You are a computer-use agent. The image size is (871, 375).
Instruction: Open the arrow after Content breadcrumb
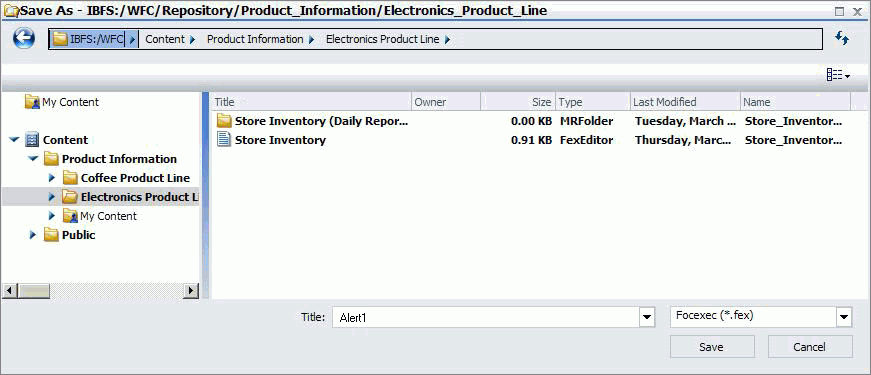click(192, 39)
